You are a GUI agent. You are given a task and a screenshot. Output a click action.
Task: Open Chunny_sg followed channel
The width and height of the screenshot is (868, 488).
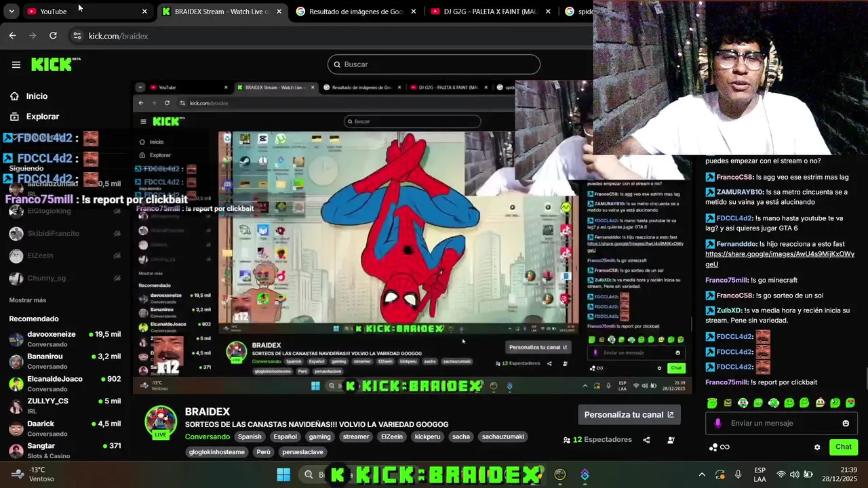pos(64,278)
